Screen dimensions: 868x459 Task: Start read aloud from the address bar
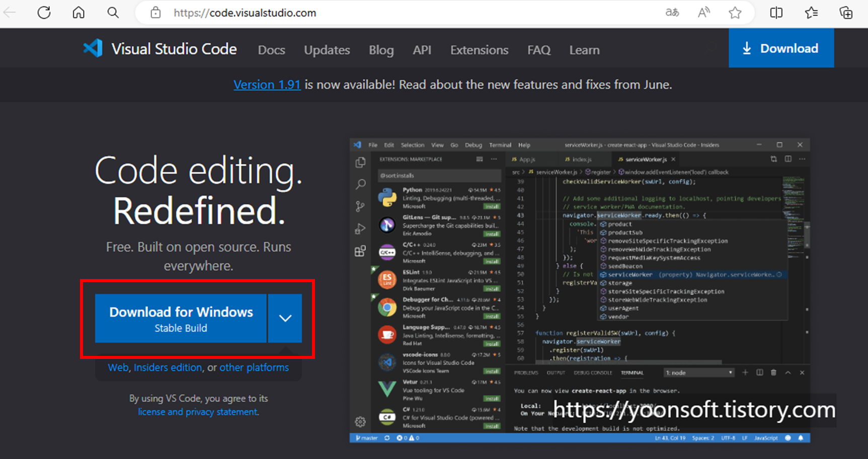[x=704, y=13]
